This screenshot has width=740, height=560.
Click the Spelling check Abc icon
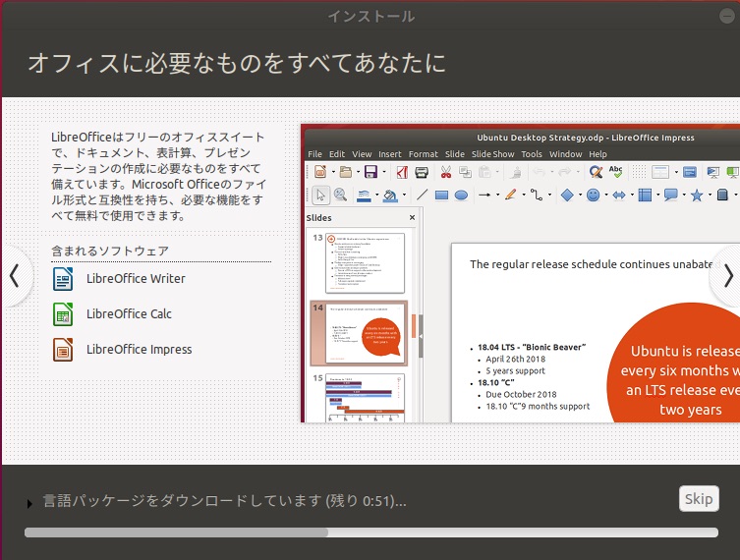(x=616, y=172)
